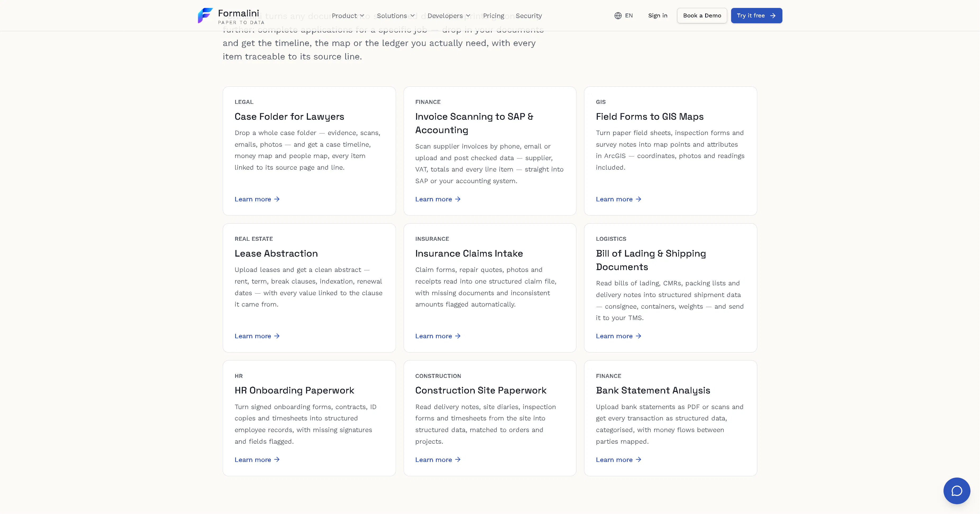Click arrow next to Field Forms Learn more
980x514 pixels.
[x=638, y=199]
